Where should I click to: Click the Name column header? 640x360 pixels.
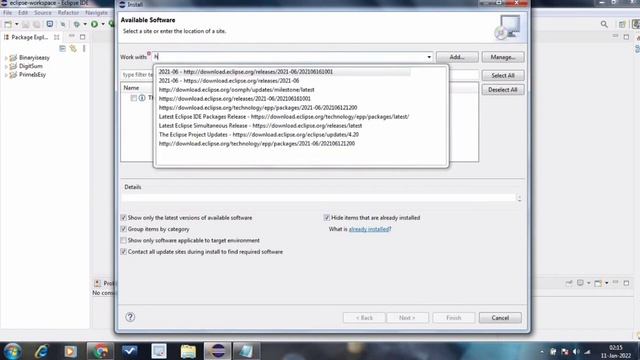click(131, 88)
